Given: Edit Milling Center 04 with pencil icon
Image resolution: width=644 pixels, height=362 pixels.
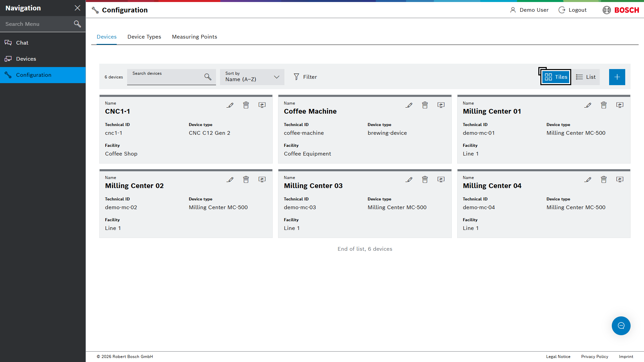Looking at the screenshot, I should [588, 180].
